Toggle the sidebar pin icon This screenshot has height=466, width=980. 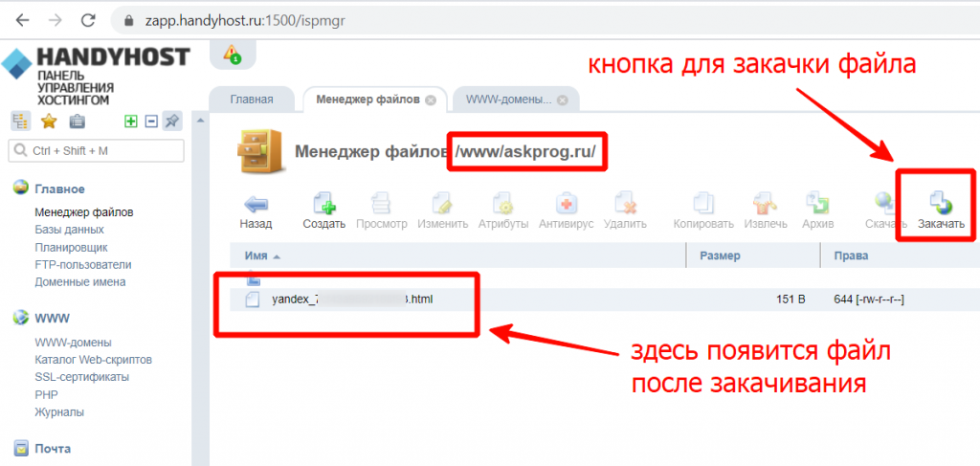tap(172, 122)
